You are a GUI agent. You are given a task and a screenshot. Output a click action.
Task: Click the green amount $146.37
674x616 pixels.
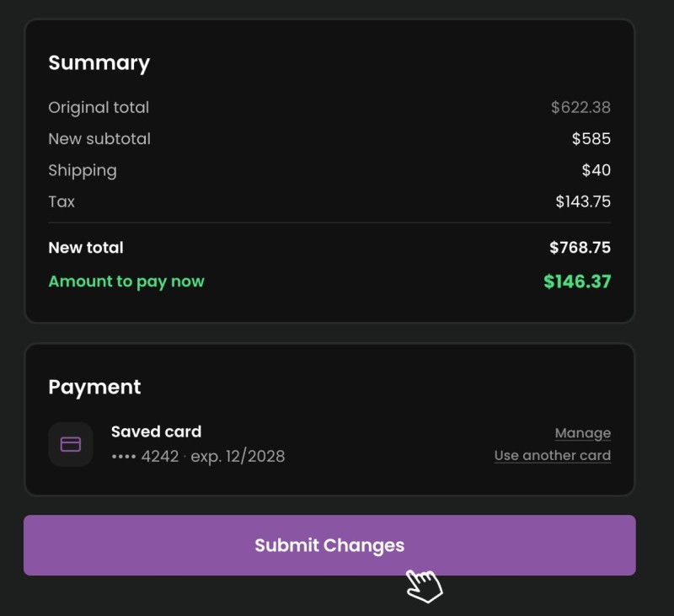577,281
